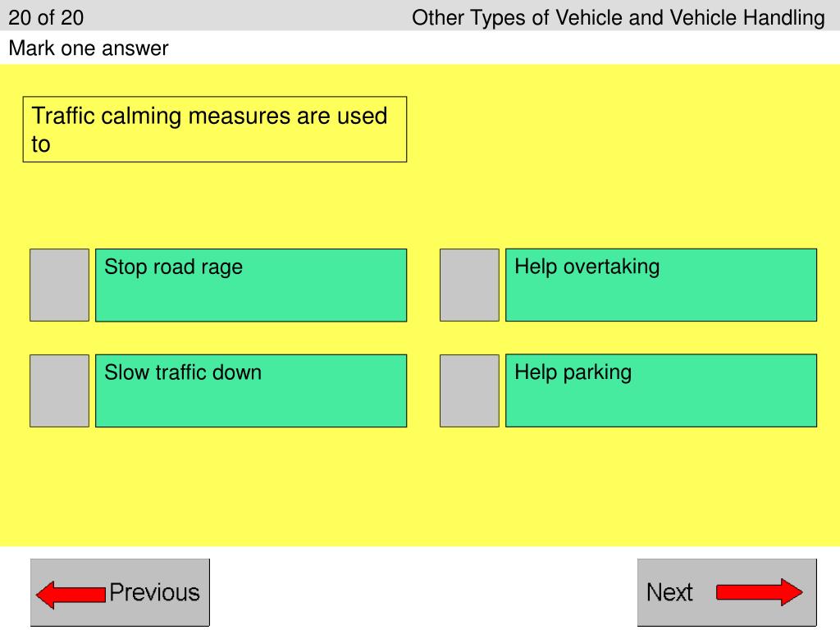Tick the checkbox beside Help parking
Image resolution: width=840 pixels, height=630 pixels.
(469, 390)
